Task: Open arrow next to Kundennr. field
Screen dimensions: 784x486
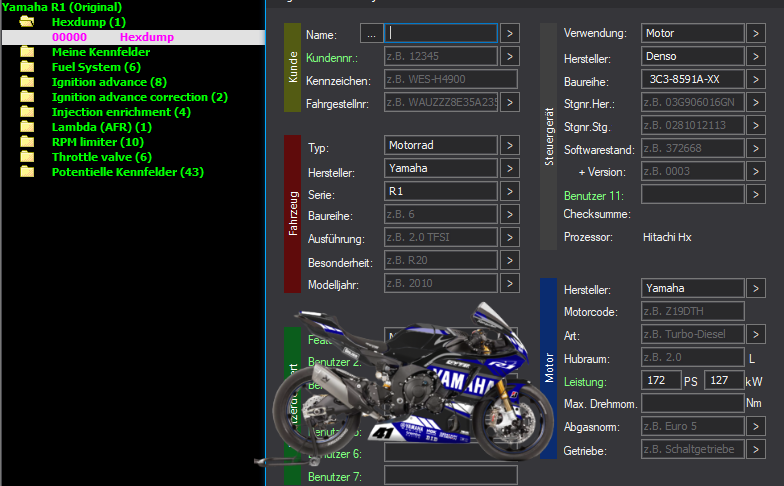Action: 510,56
